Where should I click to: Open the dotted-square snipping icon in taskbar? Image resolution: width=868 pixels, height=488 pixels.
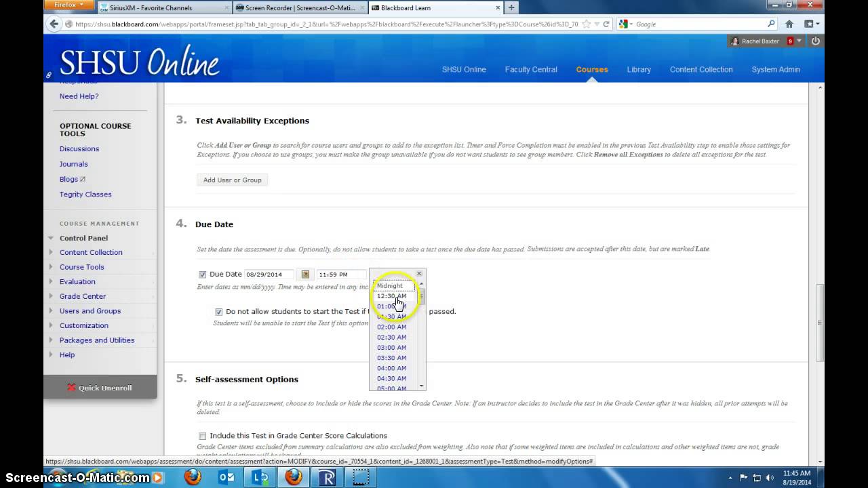coord(361,477)
